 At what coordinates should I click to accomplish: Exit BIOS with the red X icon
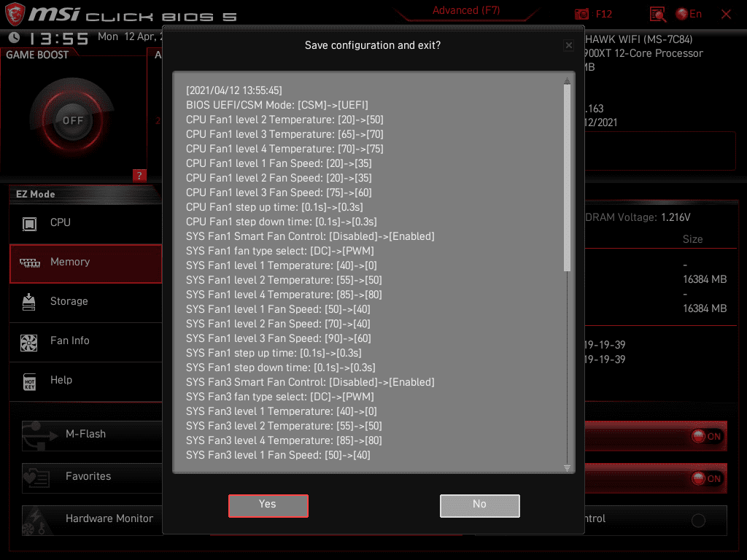tap(726, 15)
